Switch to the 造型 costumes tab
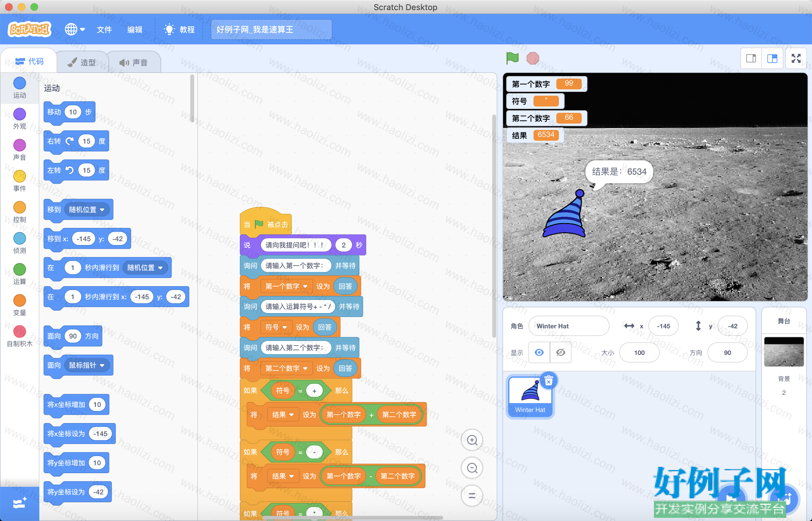The image size is (812, 521). click(82, 62)
